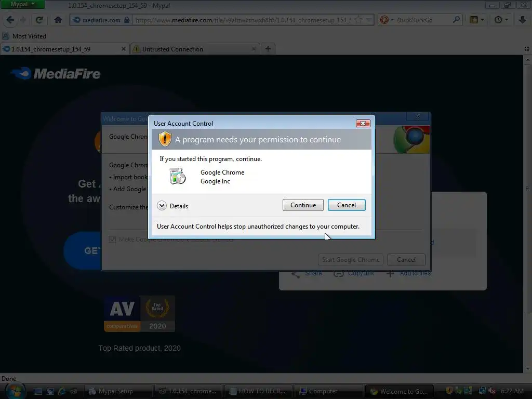Click Start Google Chrome in the Welcome dialog
This screenshot has width=532, height=399.
pos(351,260)
